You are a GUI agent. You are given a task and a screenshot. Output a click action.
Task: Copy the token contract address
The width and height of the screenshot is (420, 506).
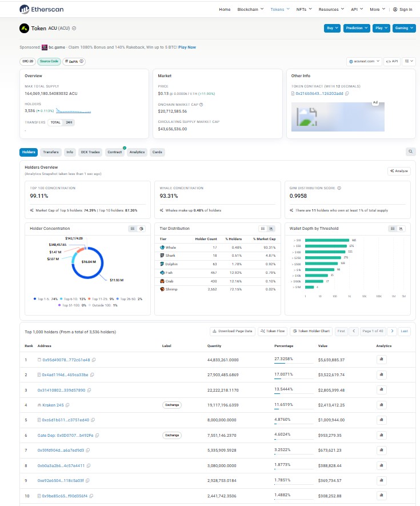(347, 94)
